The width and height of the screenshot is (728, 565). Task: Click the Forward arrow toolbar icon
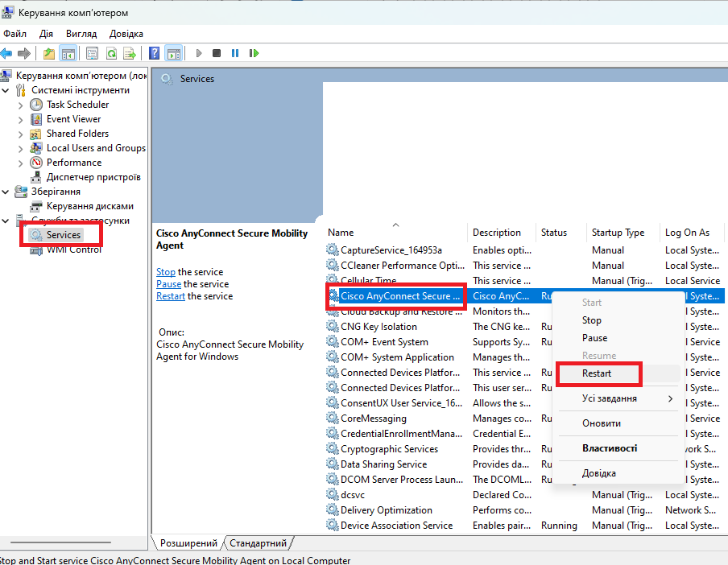point(23,53)
